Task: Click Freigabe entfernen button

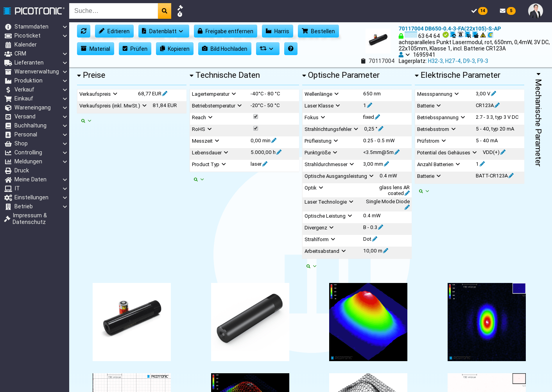Action: pyautogui.click(x=226, y=31)
